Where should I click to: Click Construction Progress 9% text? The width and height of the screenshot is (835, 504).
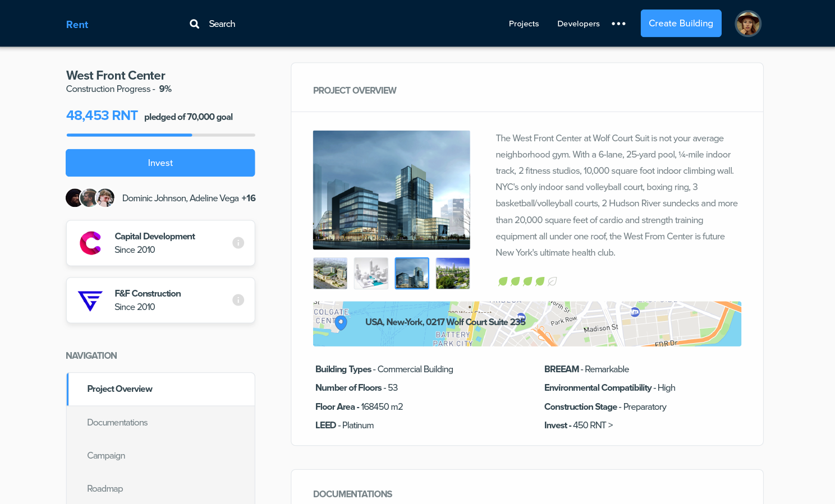119,89
